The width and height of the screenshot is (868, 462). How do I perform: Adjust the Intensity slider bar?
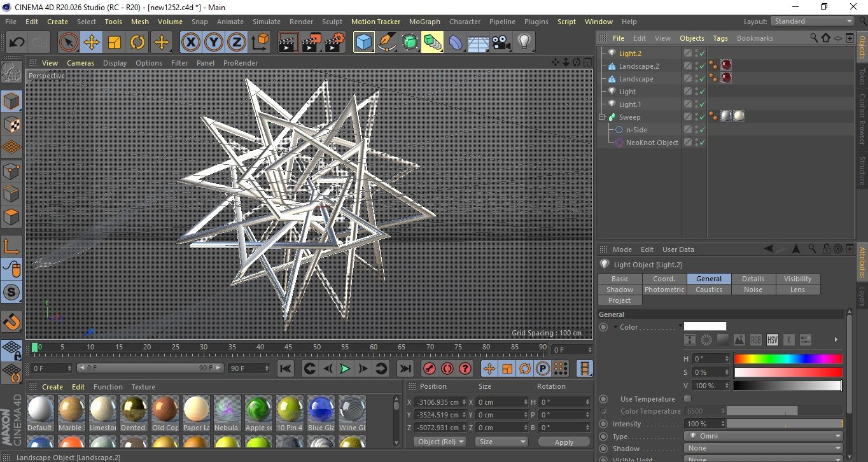tap(785, 424)
